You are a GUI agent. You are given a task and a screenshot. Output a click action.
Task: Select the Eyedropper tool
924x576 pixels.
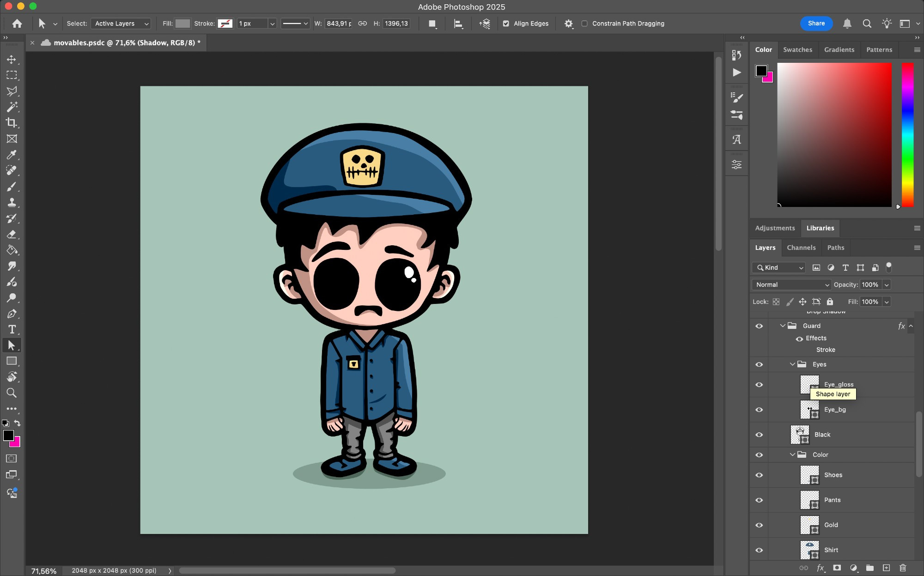(12, 155)
